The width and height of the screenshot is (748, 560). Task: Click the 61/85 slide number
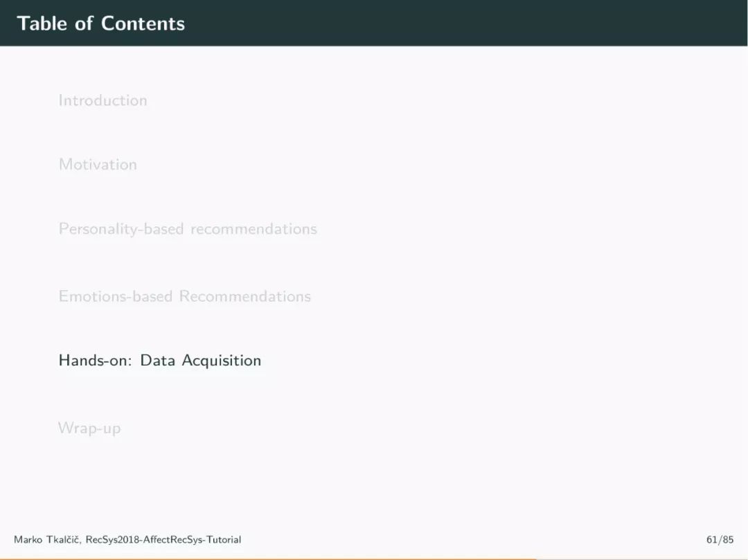pyautogui.click(x=720, y=539)
